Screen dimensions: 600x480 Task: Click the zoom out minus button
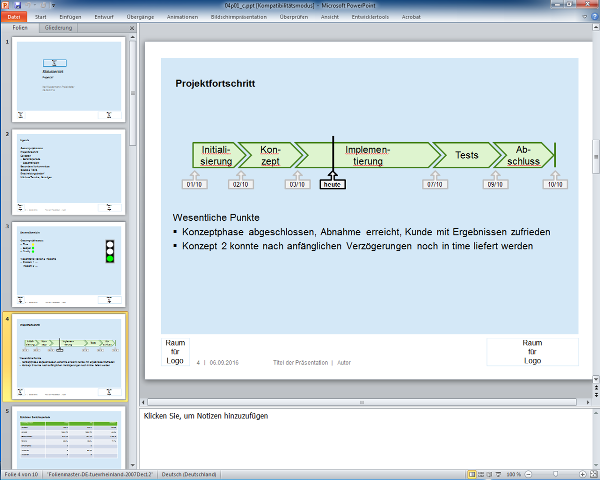530,474
